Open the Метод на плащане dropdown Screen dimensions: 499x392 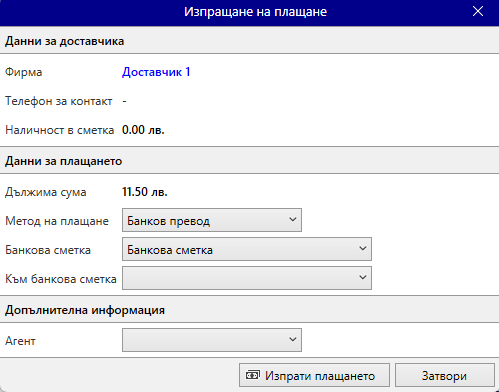pos(212,220)
